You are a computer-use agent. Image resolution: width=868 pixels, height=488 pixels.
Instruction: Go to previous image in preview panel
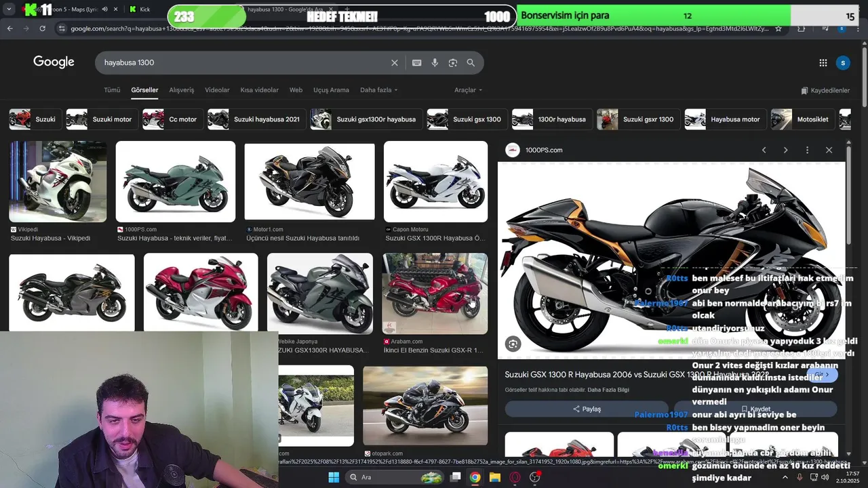(x=764, y=150)
